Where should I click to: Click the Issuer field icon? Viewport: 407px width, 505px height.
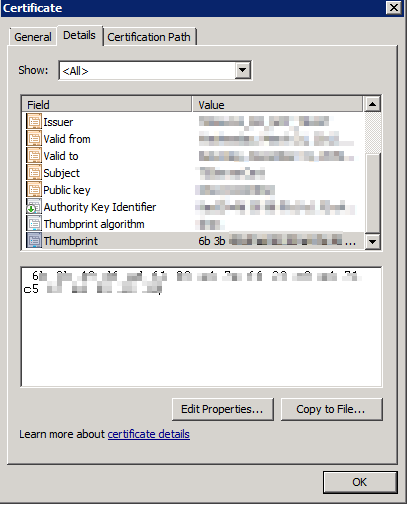tap(34, 122)
